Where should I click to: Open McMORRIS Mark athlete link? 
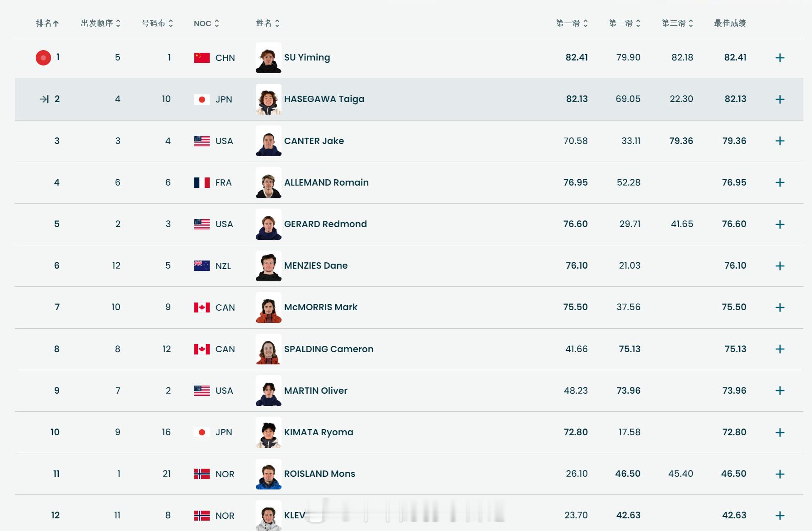point(320,307)
